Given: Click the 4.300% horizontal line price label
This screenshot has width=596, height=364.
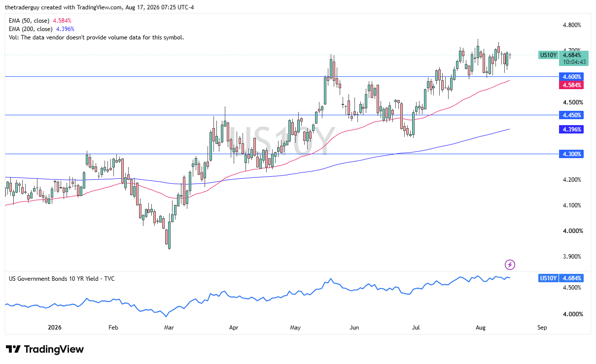Looking at the screenshot, I should pos(572,154).
